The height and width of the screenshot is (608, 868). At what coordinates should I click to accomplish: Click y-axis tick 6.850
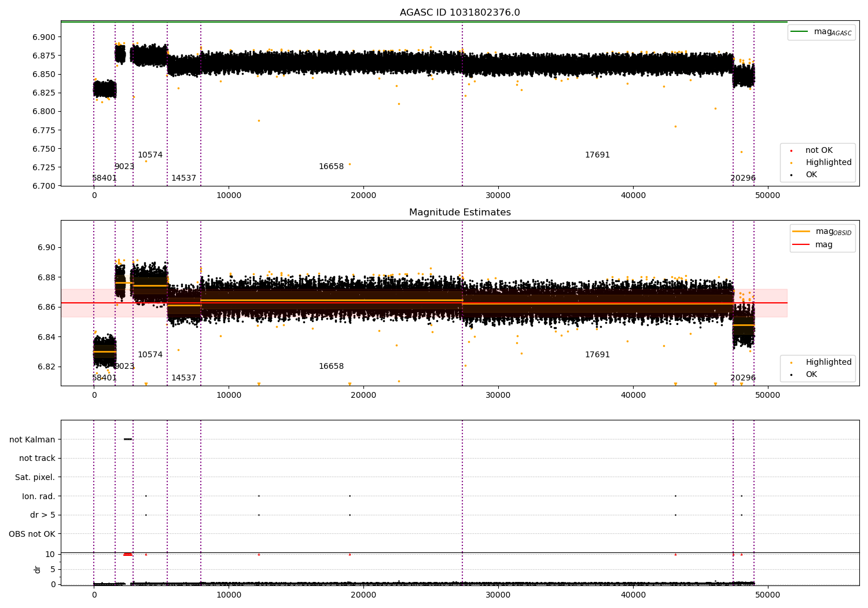[x=44, y=74]
